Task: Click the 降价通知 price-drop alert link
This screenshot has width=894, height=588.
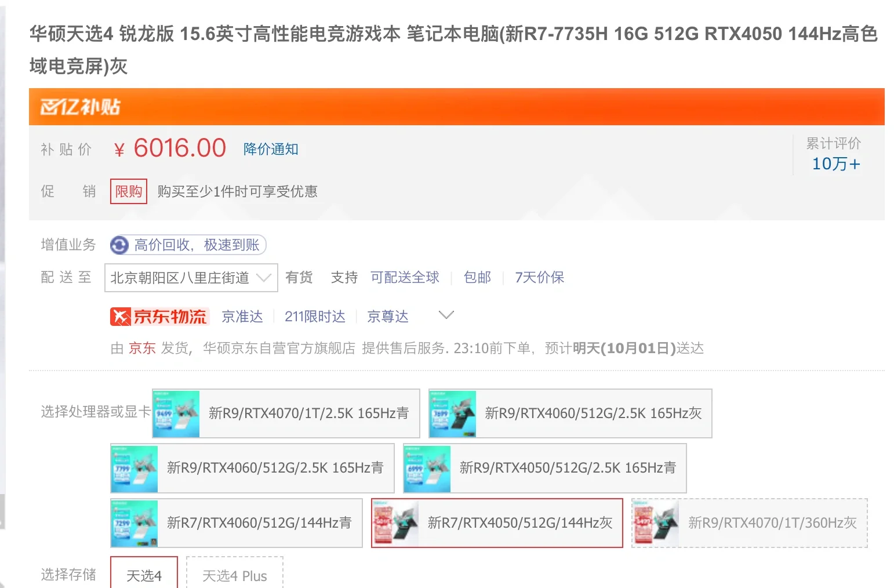Action: click(271, 149)
